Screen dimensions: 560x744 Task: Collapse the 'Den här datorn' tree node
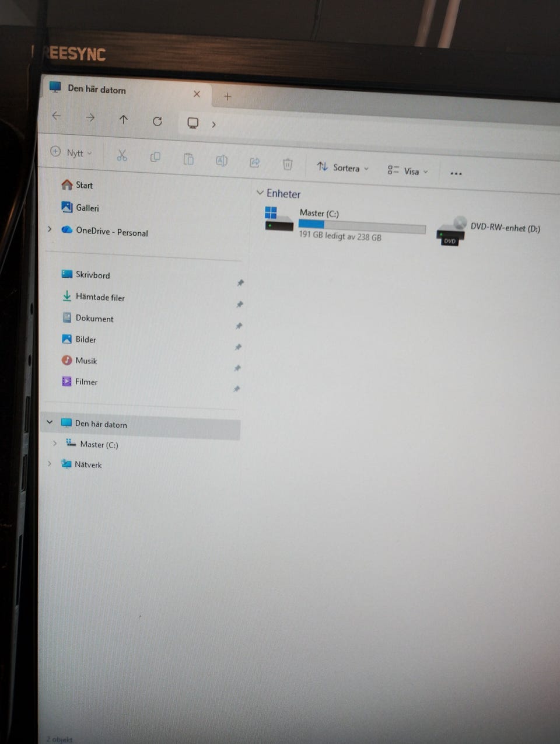[50, 422]
